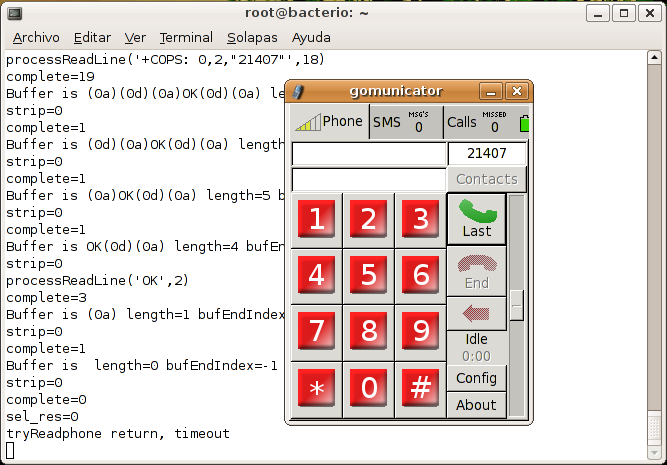Click the About button
667x465 pixels.
tap(476, 405)
